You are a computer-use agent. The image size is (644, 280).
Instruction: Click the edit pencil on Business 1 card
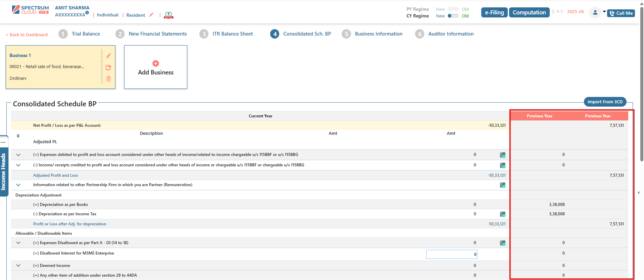[108, 56]
